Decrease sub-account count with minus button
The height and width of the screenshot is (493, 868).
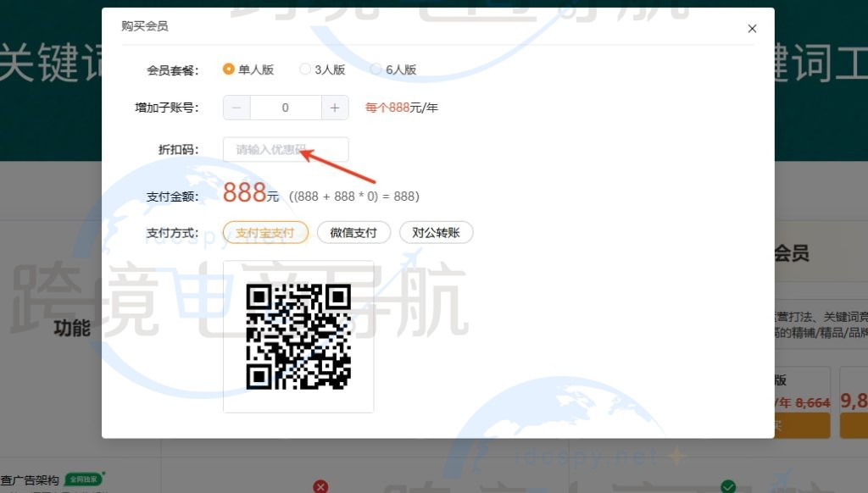pyautogui.click(x=236, y=108)
